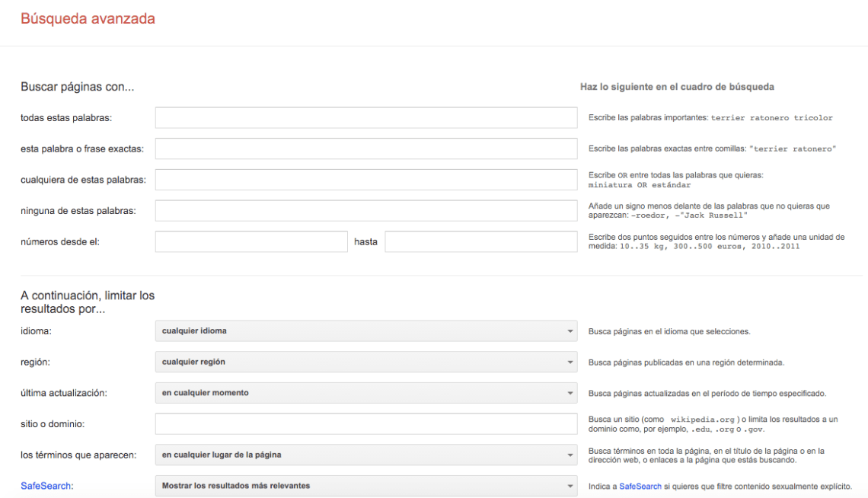Click 'Haz lo siguiente en el cuadro' heading

coord(676,87)
